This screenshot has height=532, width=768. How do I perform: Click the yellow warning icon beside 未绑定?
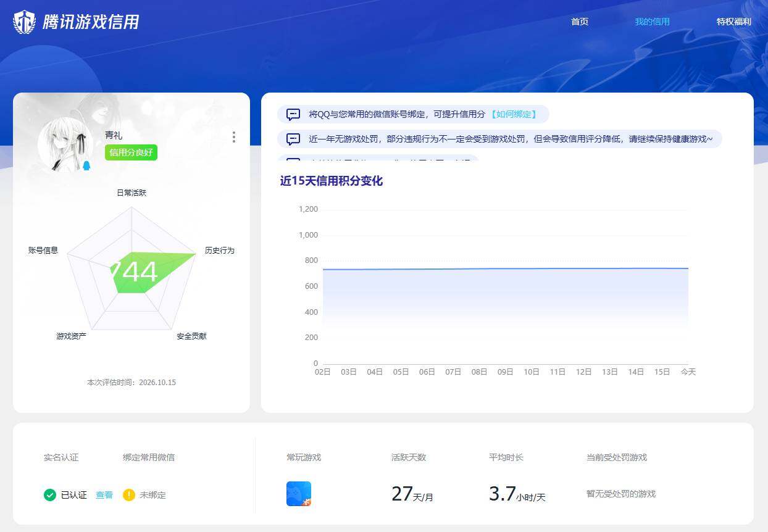tap(128, 495)
